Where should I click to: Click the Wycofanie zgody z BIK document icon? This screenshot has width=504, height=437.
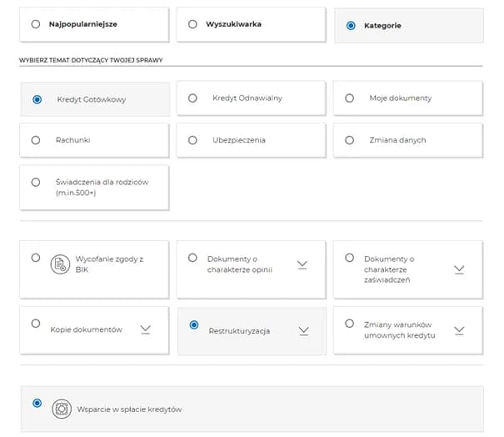pyautogui.click(x=60, y=264)
